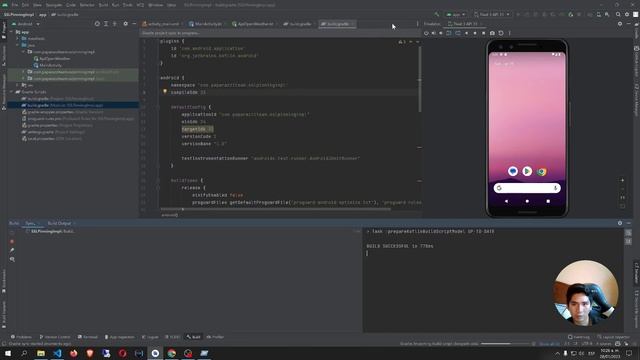Open the Pixel 3 API device dropdown
This screenshot has height=360, width=640.
(492, 14)
